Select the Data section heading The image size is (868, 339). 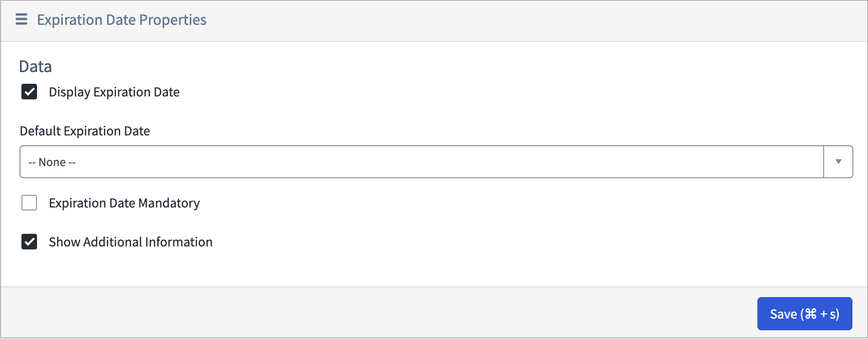click(36, 66)
